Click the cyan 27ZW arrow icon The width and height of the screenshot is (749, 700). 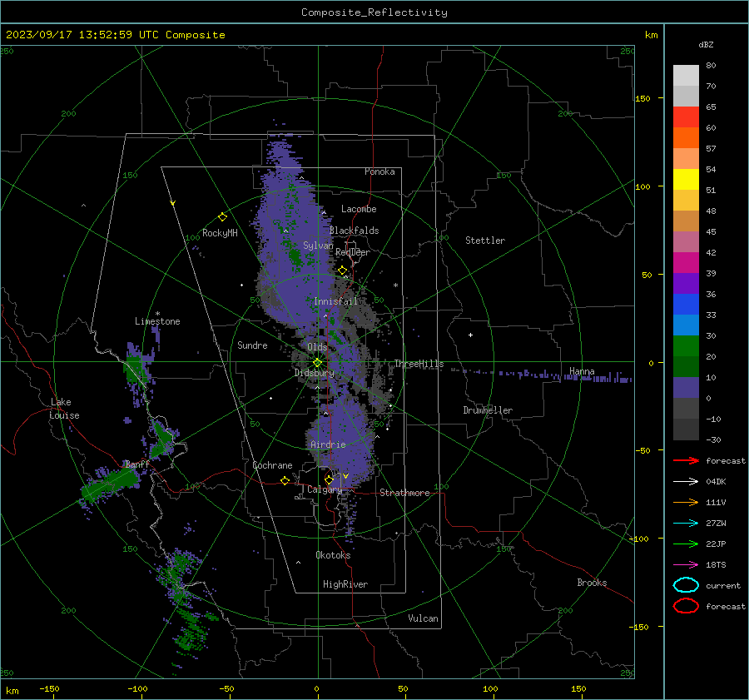point(686,524)
